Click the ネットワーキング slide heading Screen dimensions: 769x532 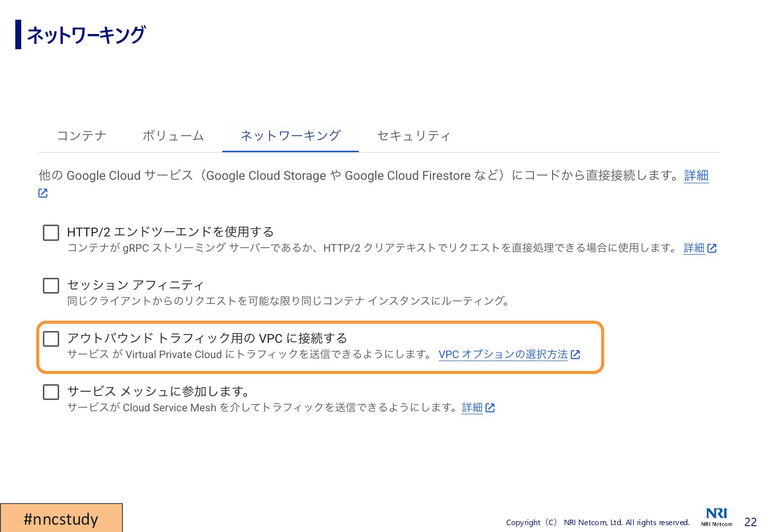coord(86,35)
